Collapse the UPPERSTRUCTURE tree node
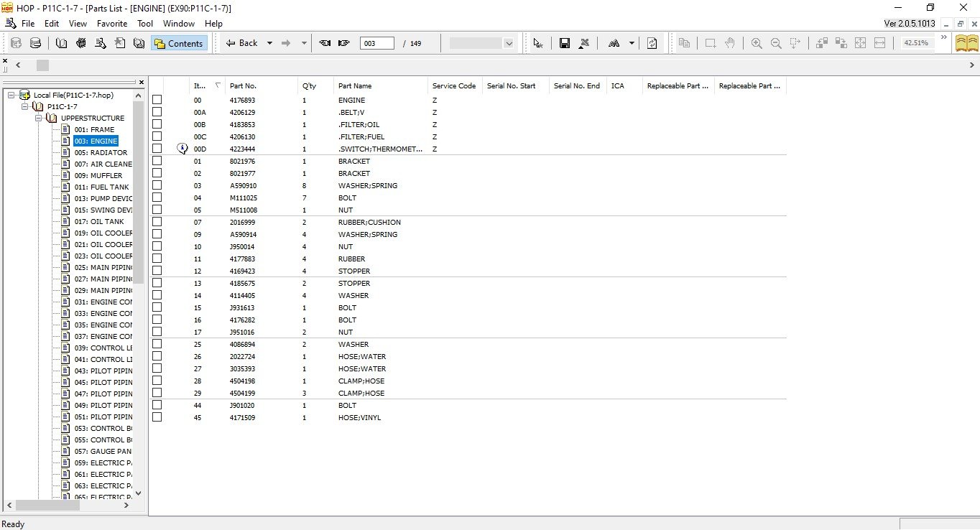Image resolution: width=980 pixels, height=530 pixels. (40, 118)
